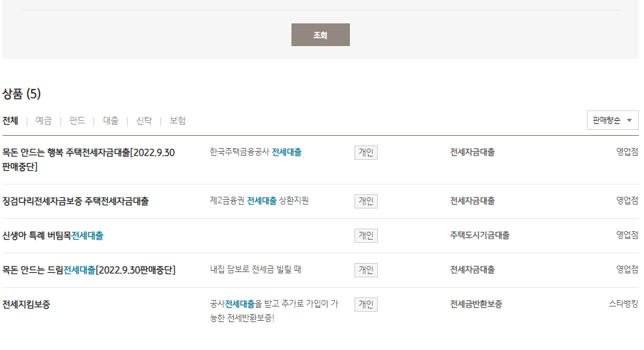
Task: Open the 펀드 tab
Action: pyautogui.click(x=77, y=121)
